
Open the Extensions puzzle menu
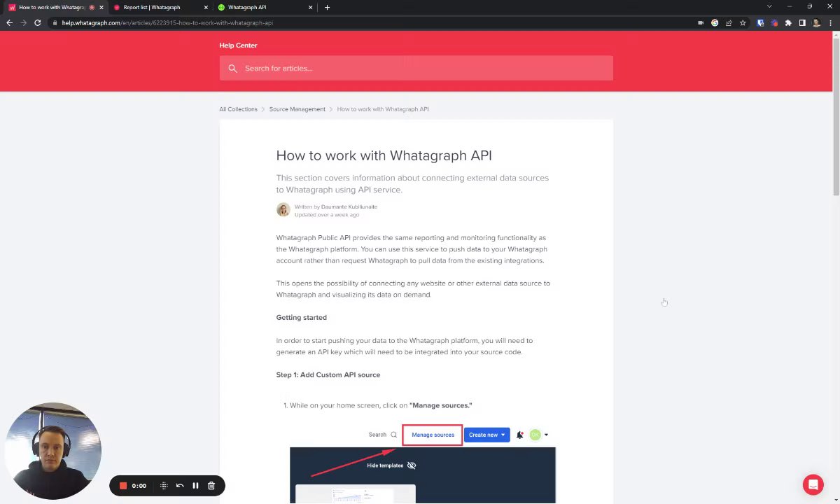[788, 22]
